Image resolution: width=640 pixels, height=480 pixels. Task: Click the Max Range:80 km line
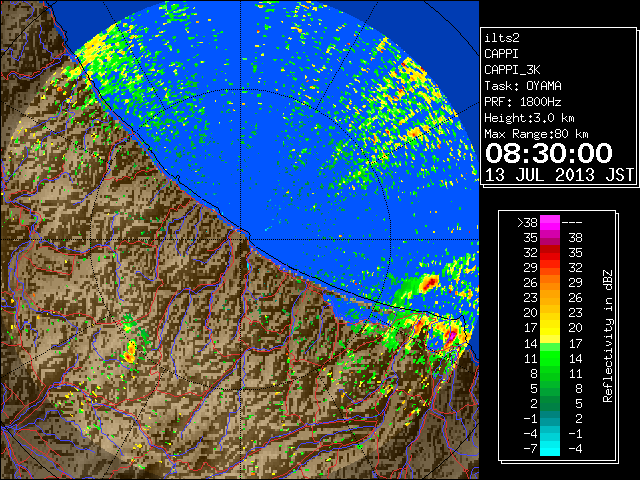[x=536, y=134]
